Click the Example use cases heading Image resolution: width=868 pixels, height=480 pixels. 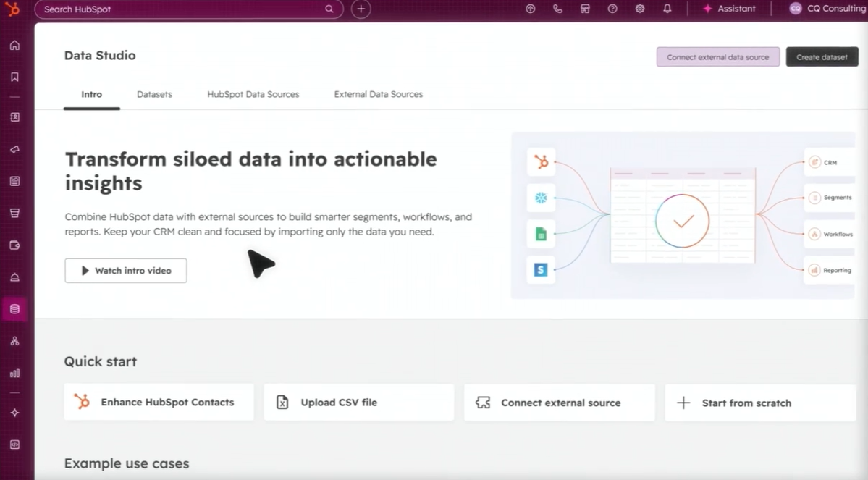coord(127,463)
